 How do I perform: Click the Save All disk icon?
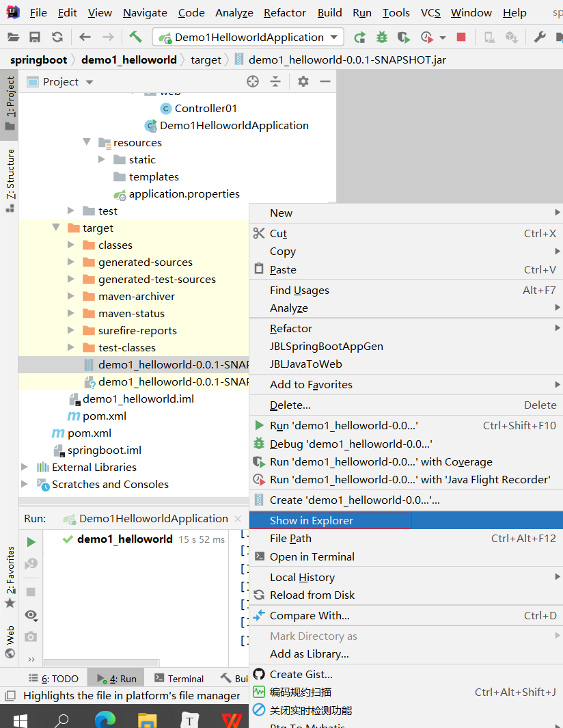(35, 37)
